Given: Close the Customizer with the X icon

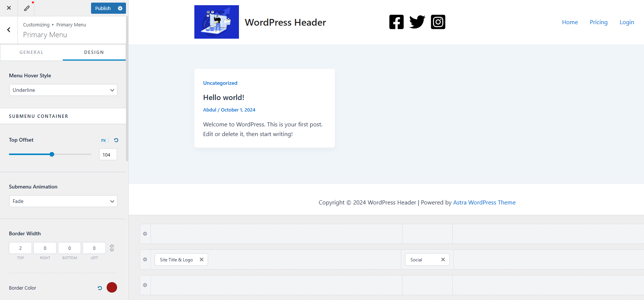Looking at the screenshot, I should [x=9, y=8].
